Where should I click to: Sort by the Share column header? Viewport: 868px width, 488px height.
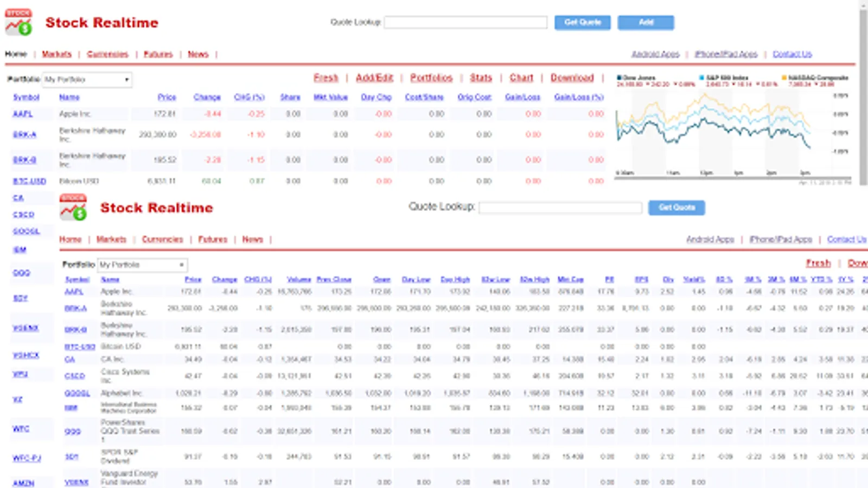pyautogui.click(x=290, y=97)
